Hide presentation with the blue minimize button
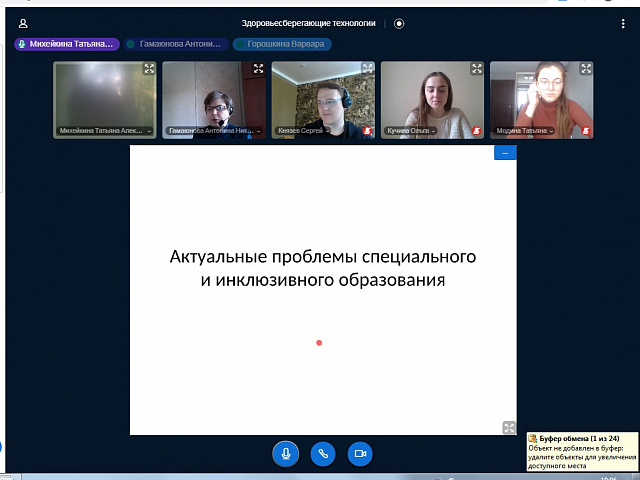The width and height of the screenshot is (640, 480). [x=505, y=153]
